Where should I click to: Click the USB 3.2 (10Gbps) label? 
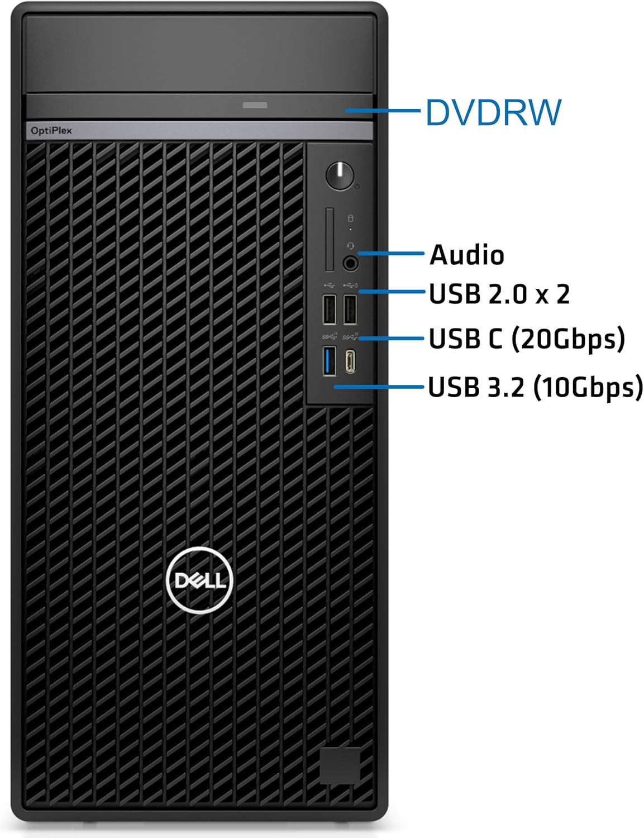point(536,387)
